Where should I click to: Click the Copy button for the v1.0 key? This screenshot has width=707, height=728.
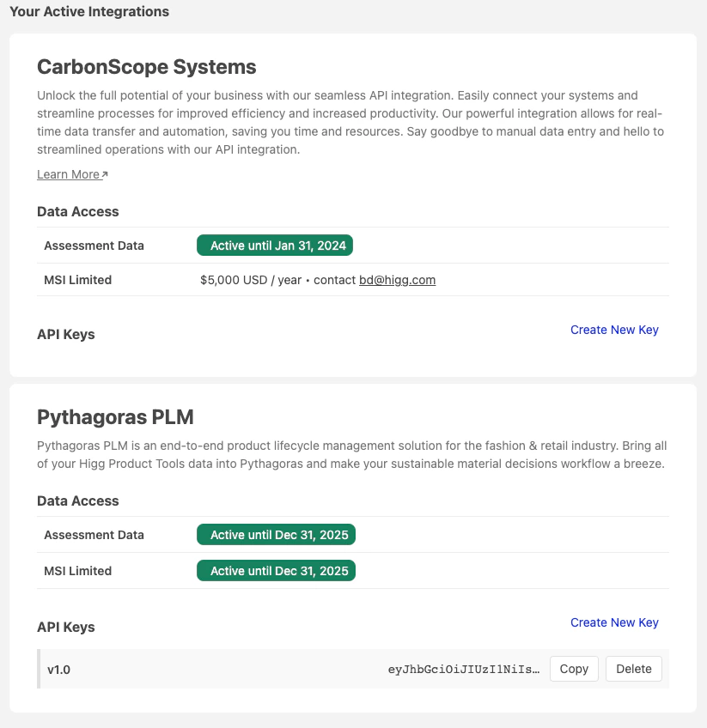[573, 669]
